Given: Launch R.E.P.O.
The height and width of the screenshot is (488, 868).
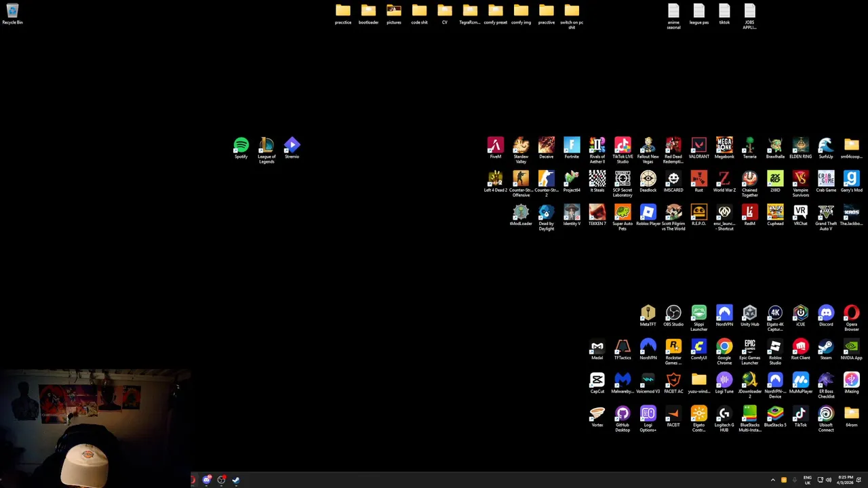Looking at the screenshot, I should pos(698,216).
